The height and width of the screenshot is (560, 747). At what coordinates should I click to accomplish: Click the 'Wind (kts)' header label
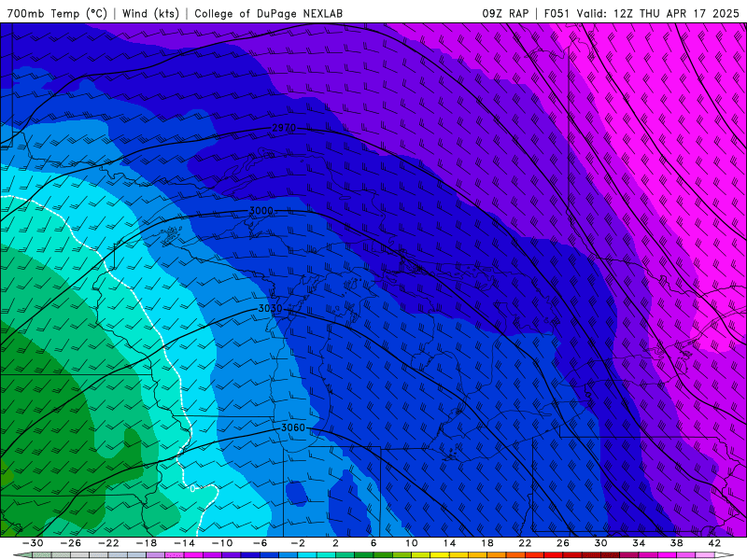[x=150, y=13]
